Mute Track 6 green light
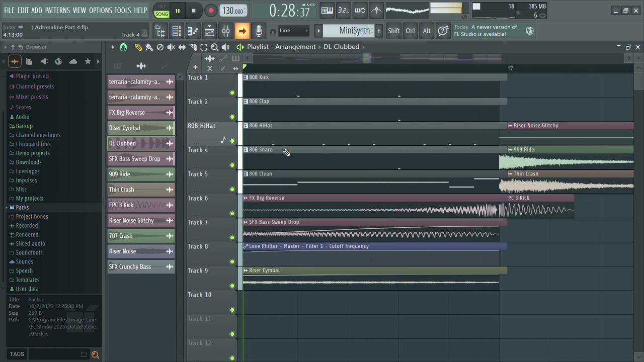The image size is (644, 362). (232, 213)
